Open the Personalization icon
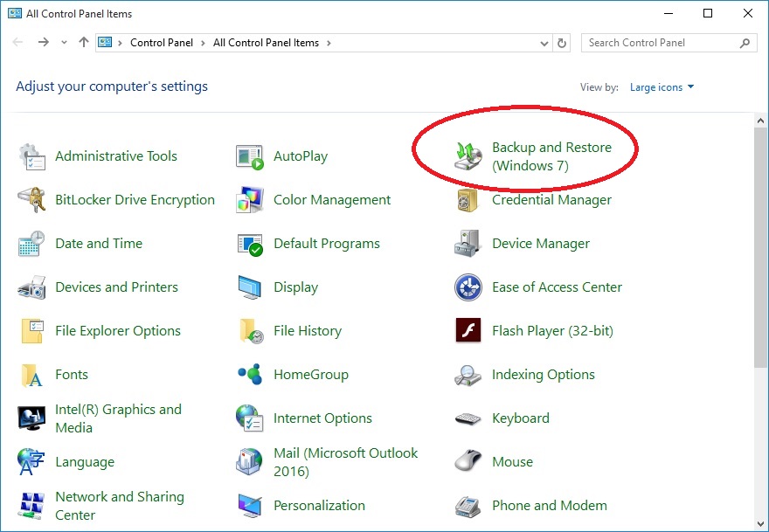769x532 pixels. pyautogui.click(x=250, y=506)
